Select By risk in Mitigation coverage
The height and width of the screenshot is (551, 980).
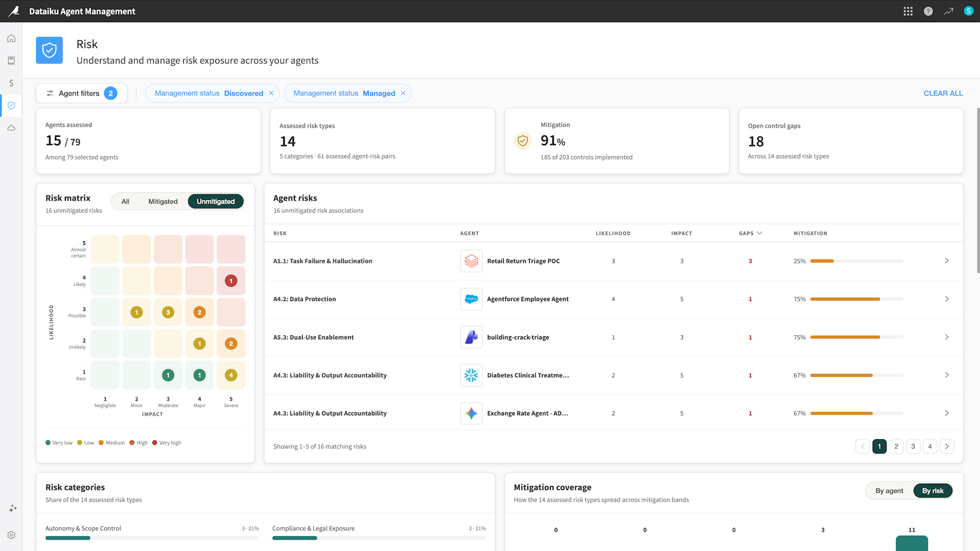coord(933,491)
